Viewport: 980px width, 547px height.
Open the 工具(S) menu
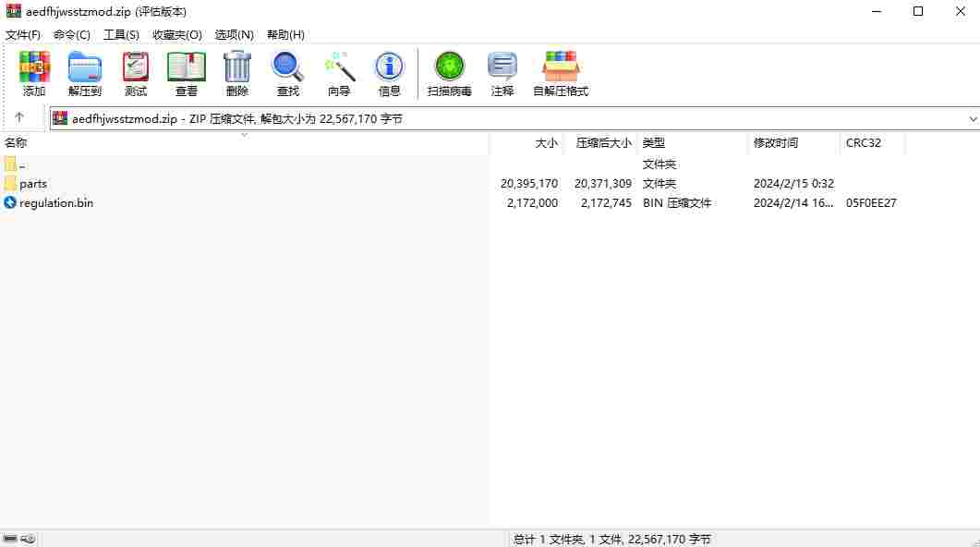[121, 35]
